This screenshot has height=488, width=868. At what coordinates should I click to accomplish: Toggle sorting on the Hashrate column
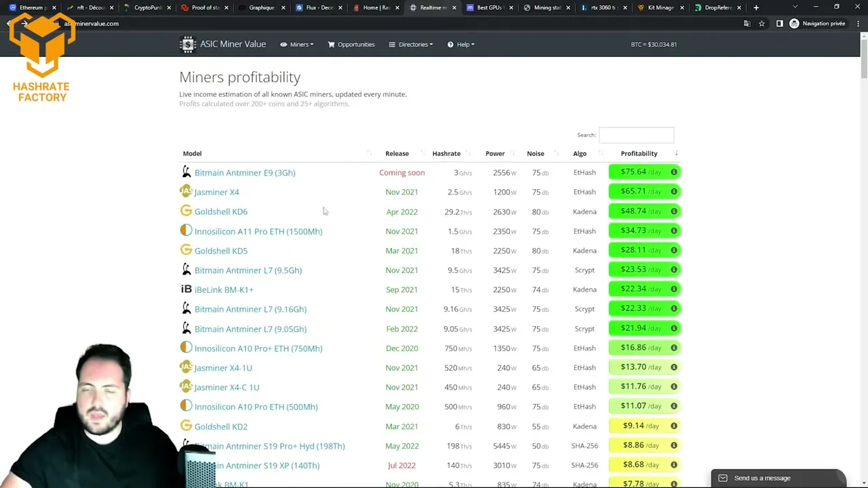pos(446,153)
